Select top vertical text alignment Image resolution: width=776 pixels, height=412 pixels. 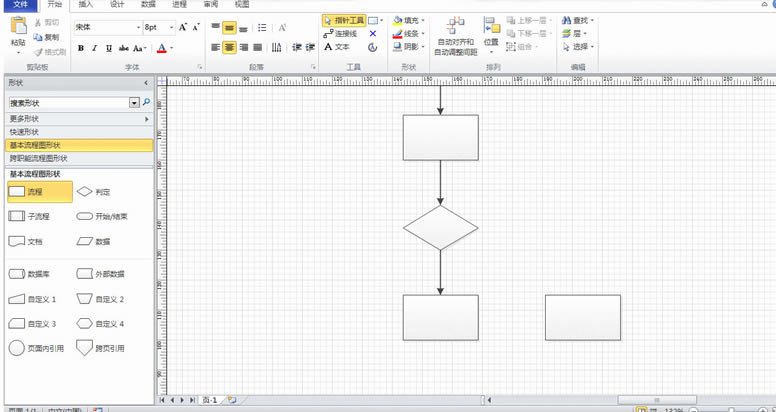(215, 27)
